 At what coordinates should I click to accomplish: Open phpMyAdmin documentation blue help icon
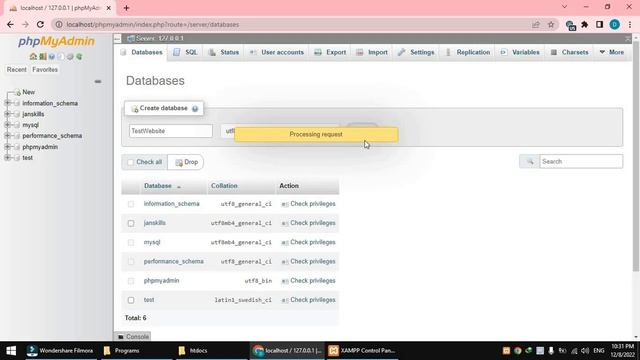[52, 56]
